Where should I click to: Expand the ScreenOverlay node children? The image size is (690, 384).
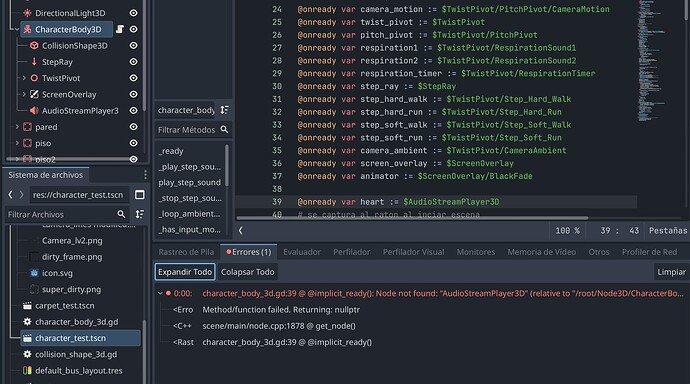coord(24,94)
